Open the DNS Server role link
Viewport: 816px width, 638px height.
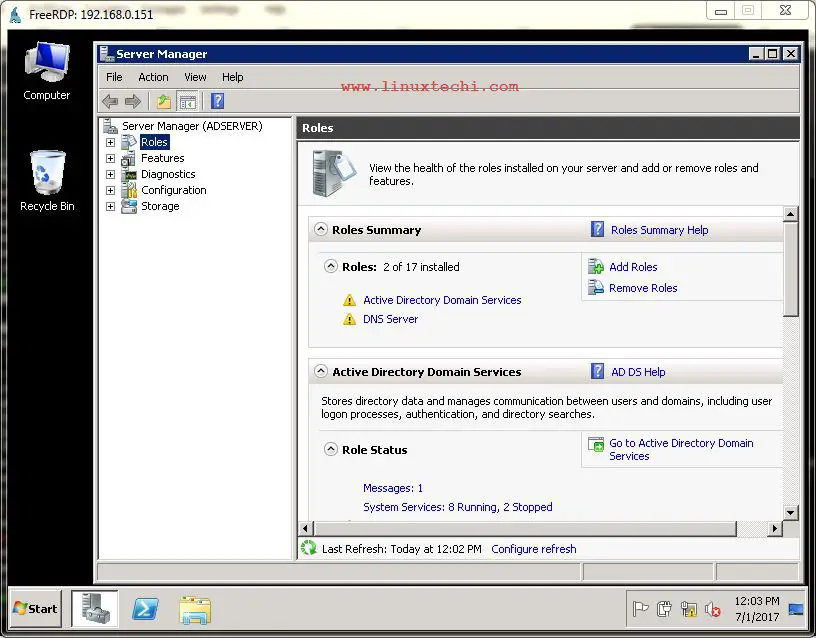[390, 319]
